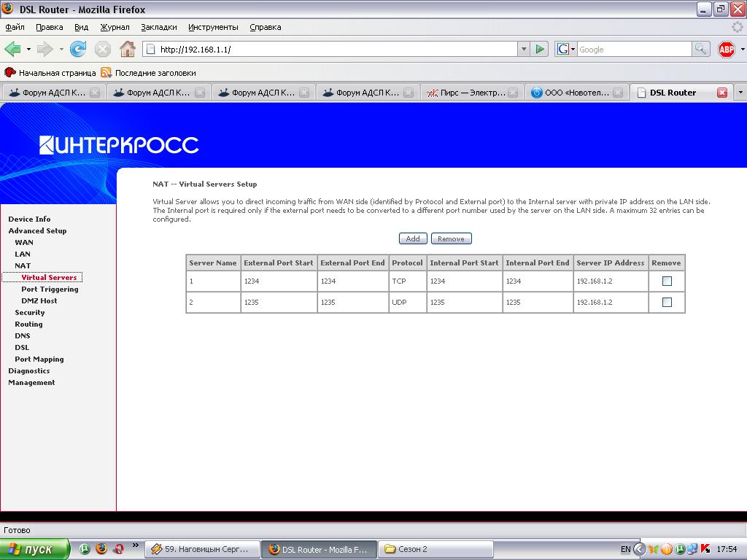Open the search engine selector dropdown
The image size is (747, 560).
[566, 50]
